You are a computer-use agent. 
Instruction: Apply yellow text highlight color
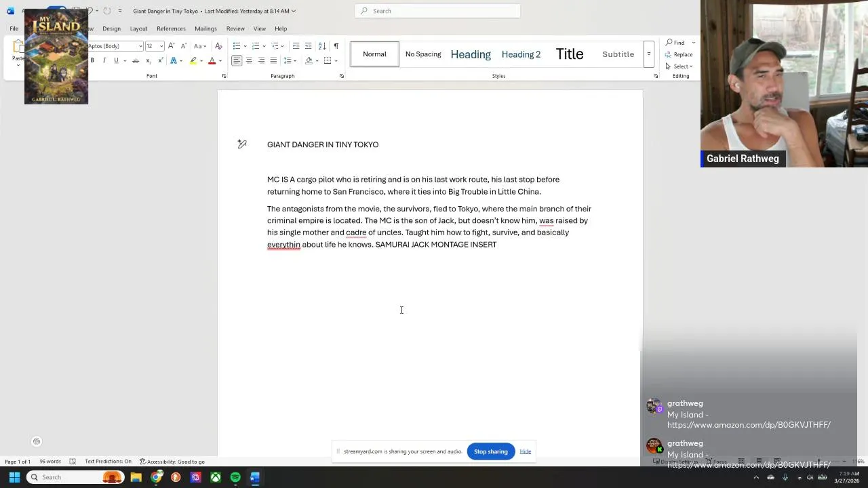[193, 61]
